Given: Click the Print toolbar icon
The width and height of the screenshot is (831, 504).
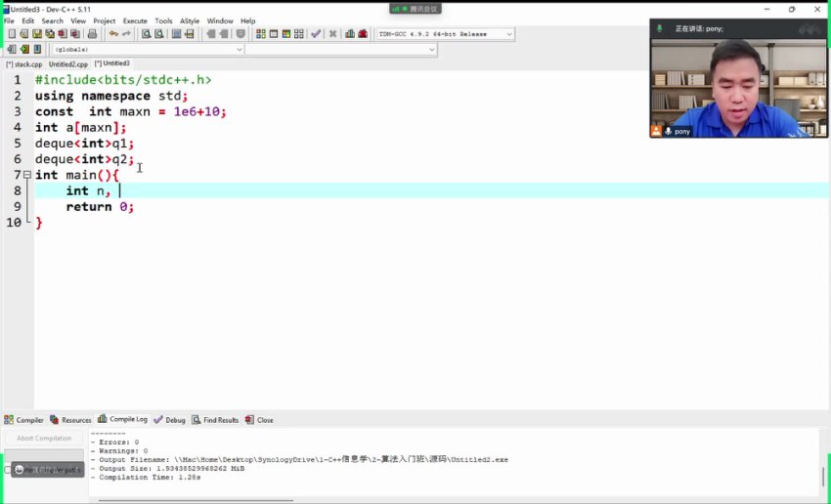Looking at the screenshot, I should 92,34.
